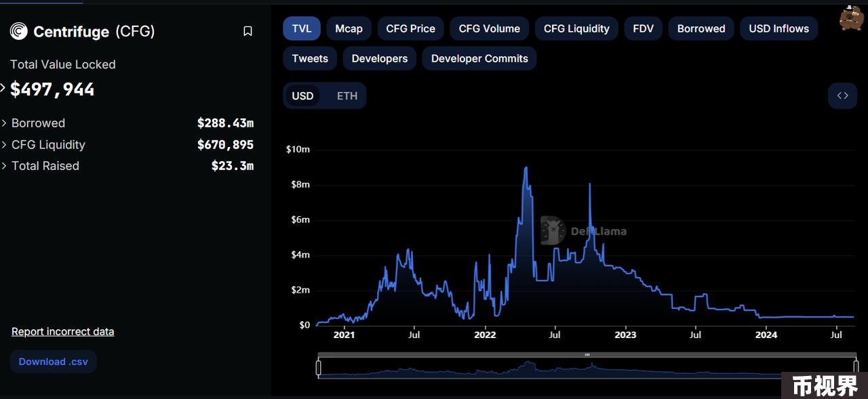
Task: Expand the CFG Liquidity row
Action: coord(5,145)
